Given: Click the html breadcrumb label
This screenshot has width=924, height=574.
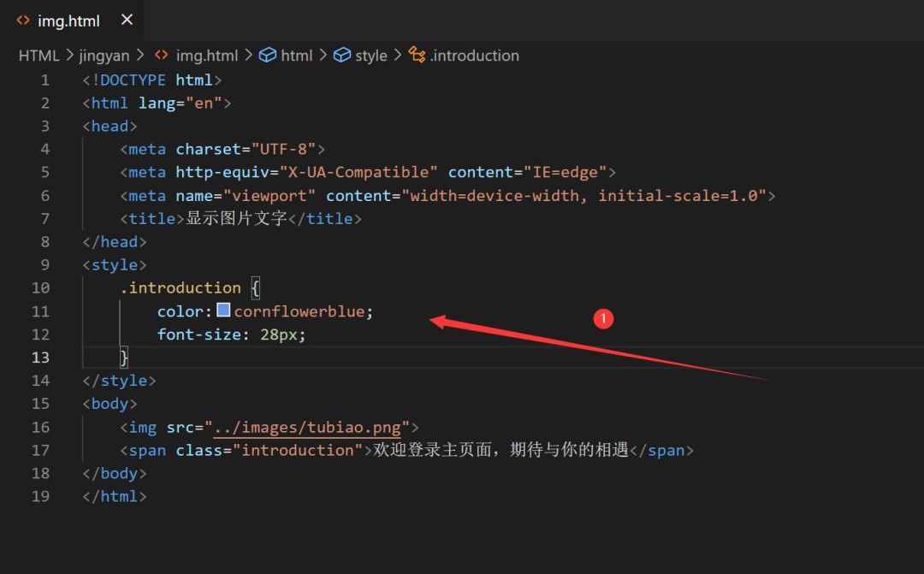Looking at the screenshot, I should tap(297, 55).
